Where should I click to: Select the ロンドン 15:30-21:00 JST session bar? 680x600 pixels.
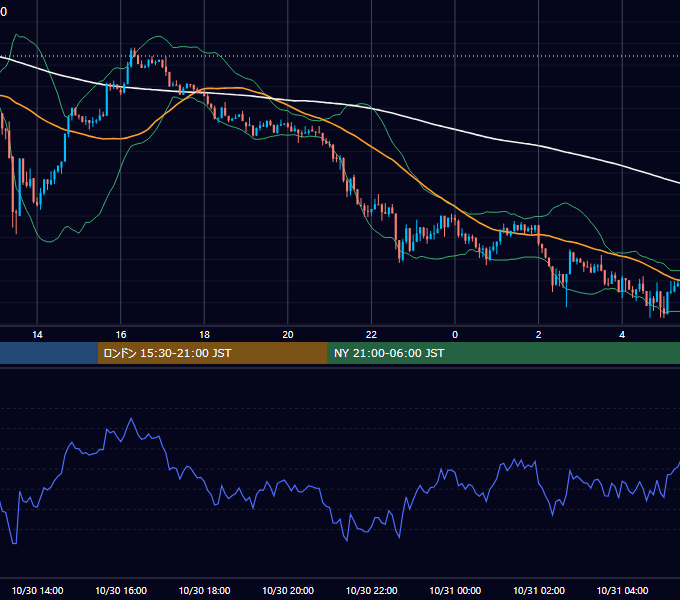point(212,353)
